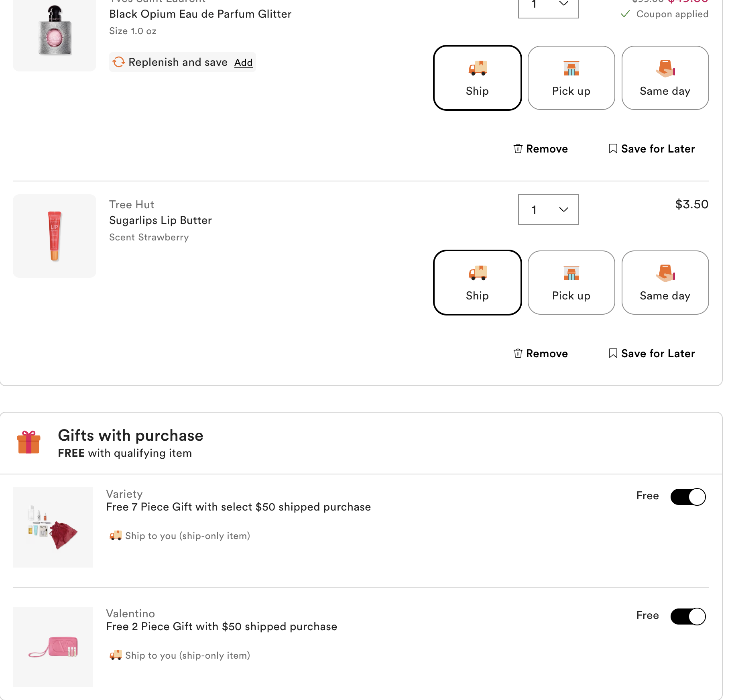Click Add next to Replenish and save
732x700 pixels.
coord(243,62)
